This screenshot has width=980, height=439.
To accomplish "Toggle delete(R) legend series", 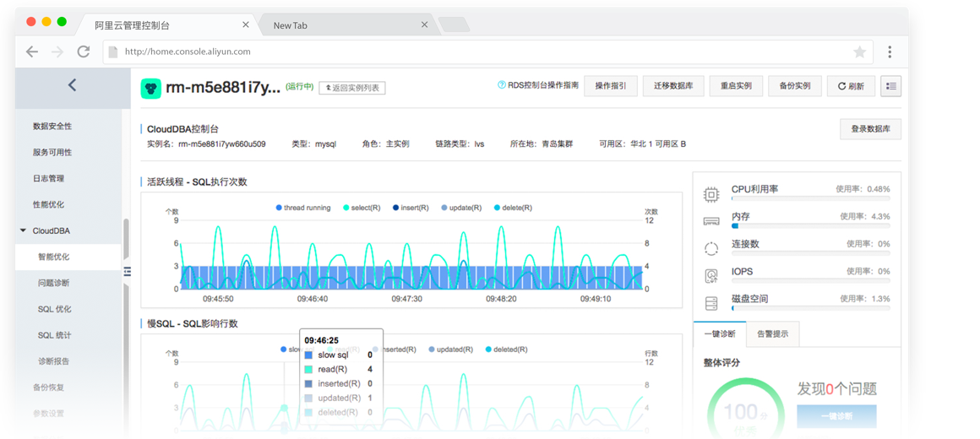I will click(x=513, y=208).
